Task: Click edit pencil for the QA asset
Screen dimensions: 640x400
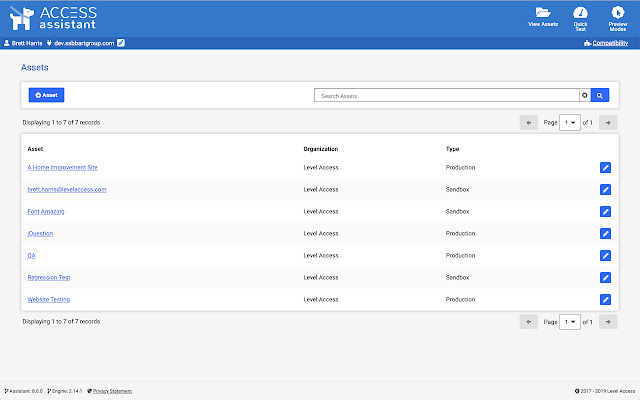Action: (x=605, y=255)
